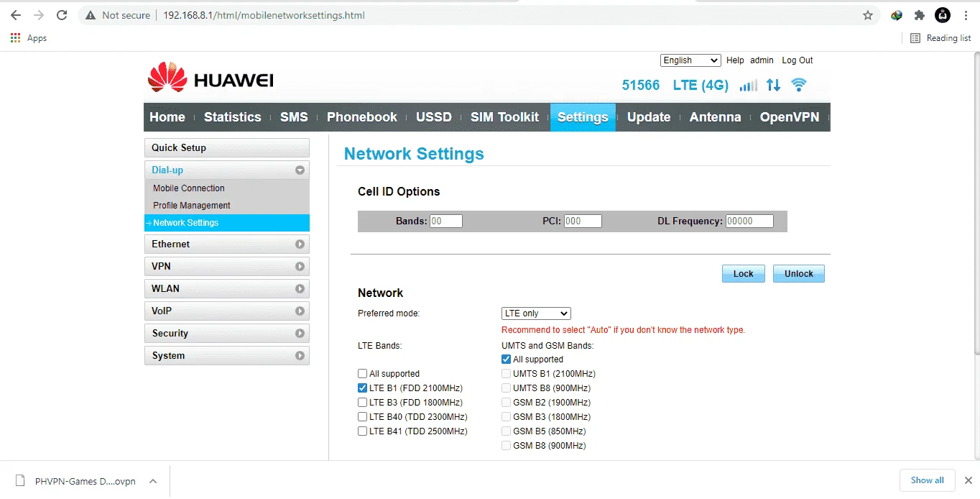980x499 pixels.
Task: Enable LTE B41 (TDD 2500MHz)
Action: tap(363, 431)
